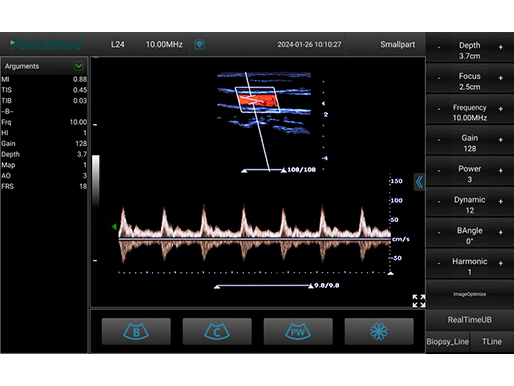This screenshot has width=514, height=386.
Task: Switch to B mode imaging
Action: (136, 331)
